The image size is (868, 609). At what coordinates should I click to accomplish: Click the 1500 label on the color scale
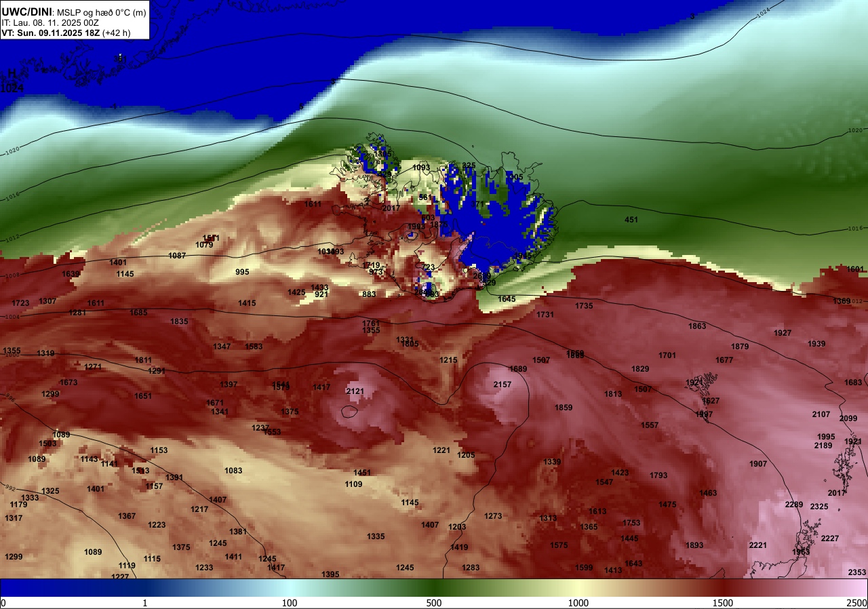723,603
